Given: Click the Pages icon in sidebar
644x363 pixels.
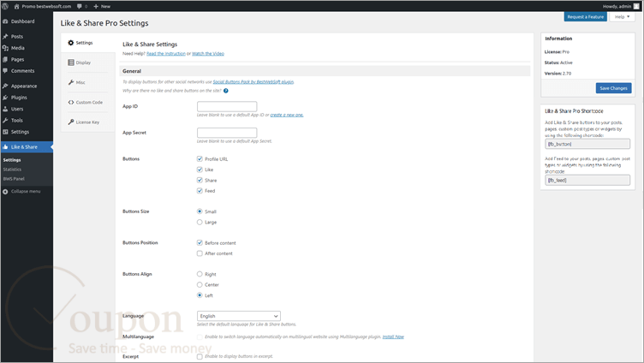Looking at the screenshot, I should coord(5,60).
